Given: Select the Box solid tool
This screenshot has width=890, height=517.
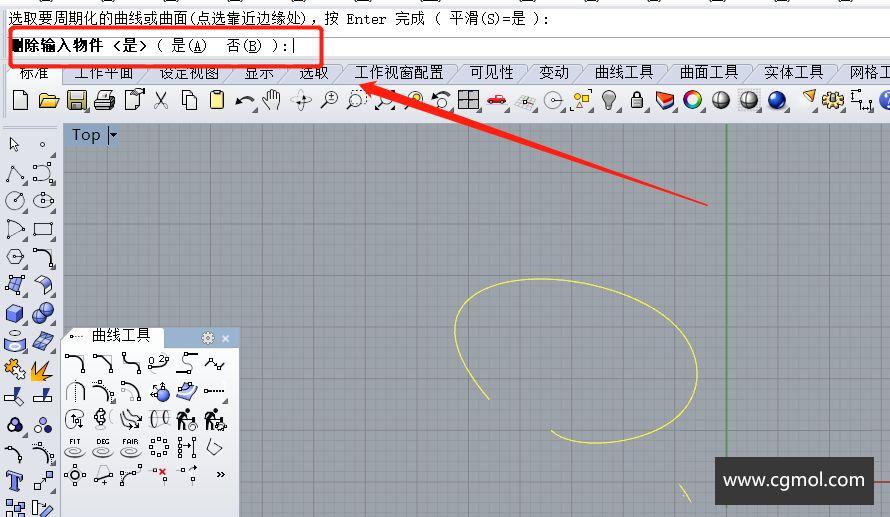Looking at the screenshot, I should (15, 313).
